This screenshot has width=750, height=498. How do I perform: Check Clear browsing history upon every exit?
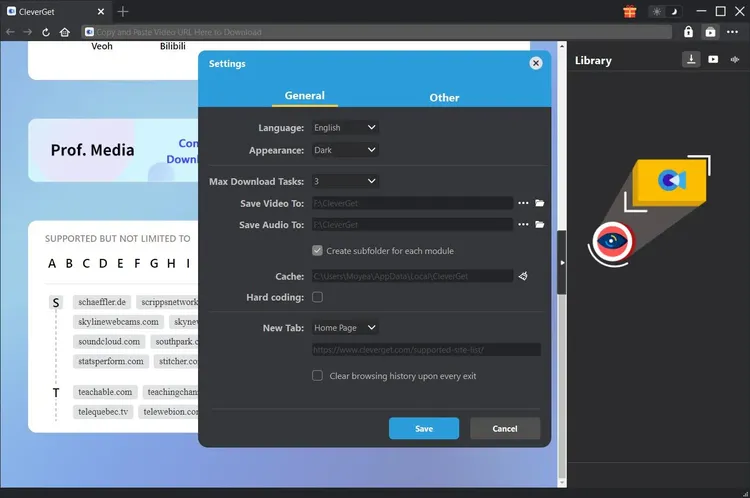click(317, 376)
